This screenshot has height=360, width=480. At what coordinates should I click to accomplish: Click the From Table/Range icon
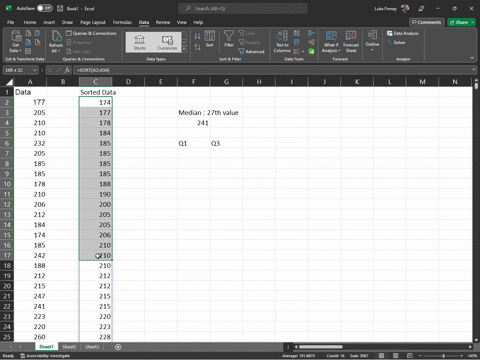click(x=28, y=51)
